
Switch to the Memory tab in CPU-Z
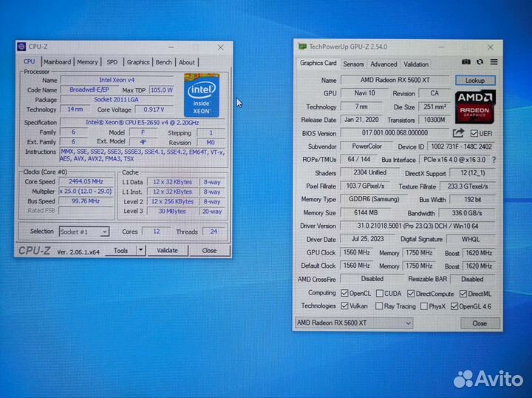pyautogui.click(x=87, y=62)
